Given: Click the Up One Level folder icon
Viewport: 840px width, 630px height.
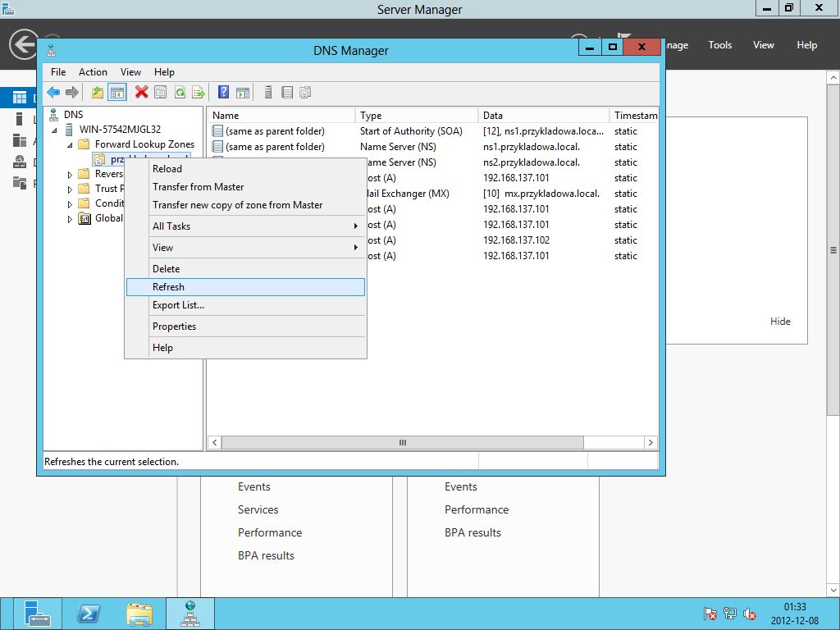Looking at the screenshot, I should (x=97, y=93).
